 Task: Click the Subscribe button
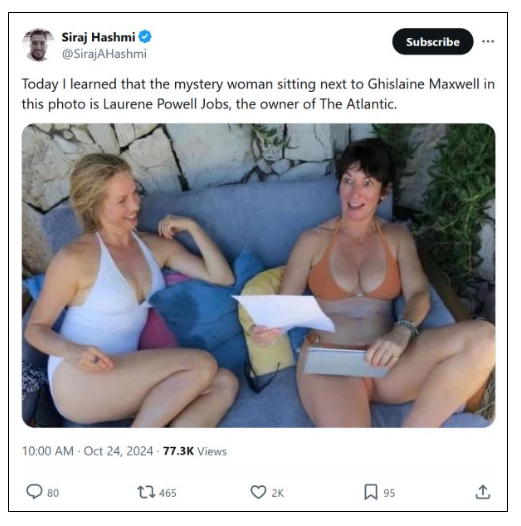point(432,42)
